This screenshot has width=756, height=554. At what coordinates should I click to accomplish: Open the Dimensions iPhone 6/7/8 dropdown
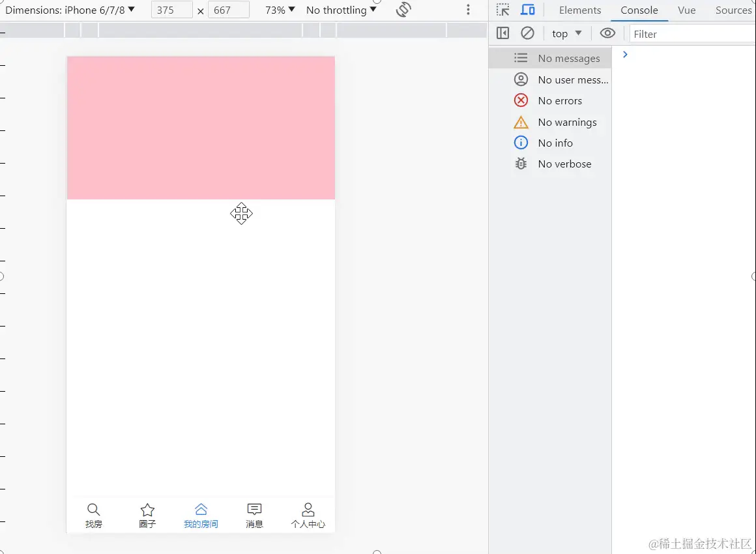tap(70, 10)
